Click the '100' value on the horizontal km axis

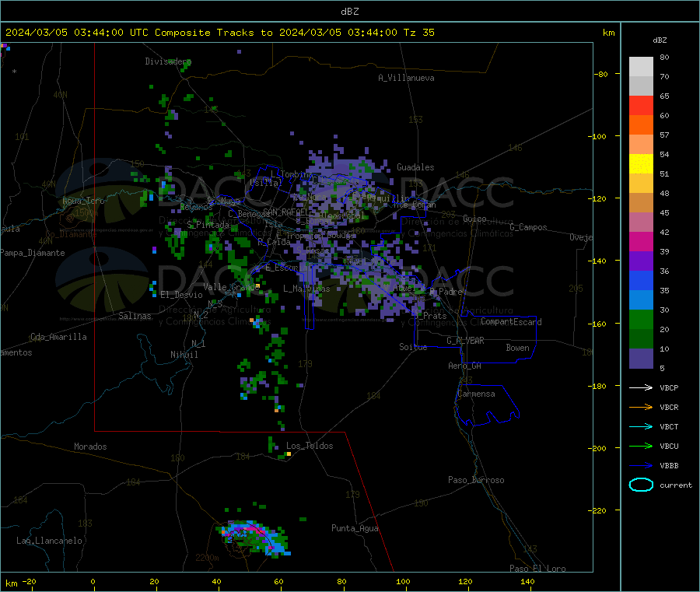coord(403,581)
